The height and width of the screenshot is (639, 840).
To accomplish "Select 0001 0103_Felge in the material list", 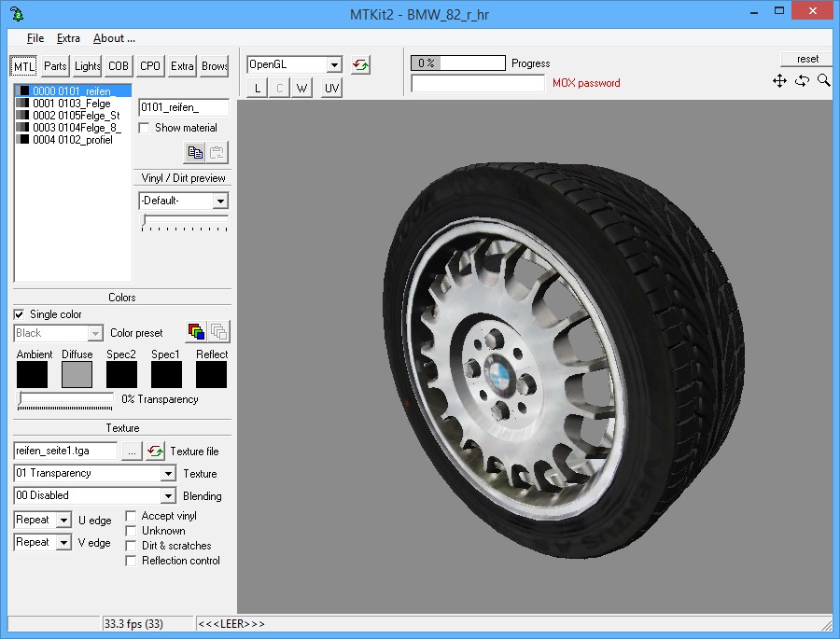I will (72, 104).
